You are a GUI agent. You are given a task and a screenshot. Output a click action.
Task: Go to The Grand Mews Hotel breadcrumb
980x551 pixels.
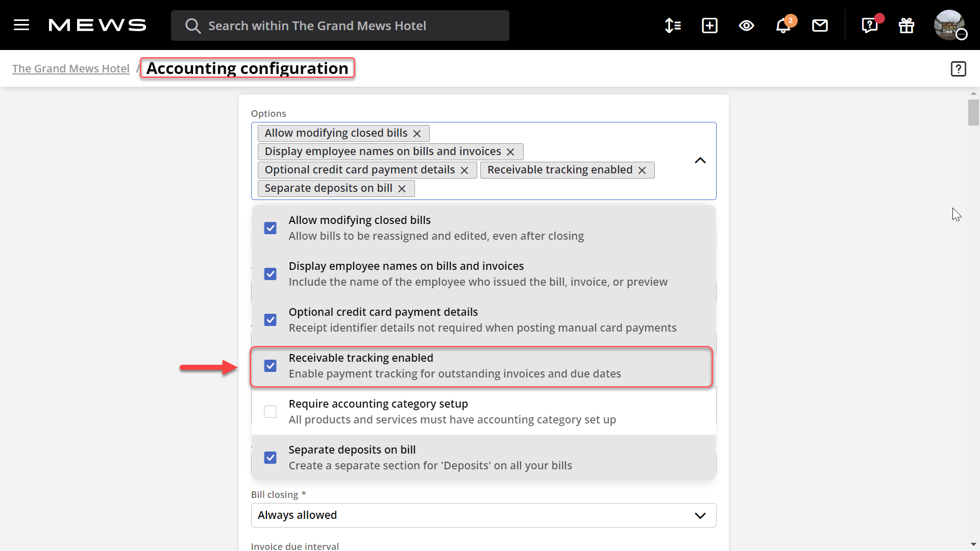click(x=71, y=68)
